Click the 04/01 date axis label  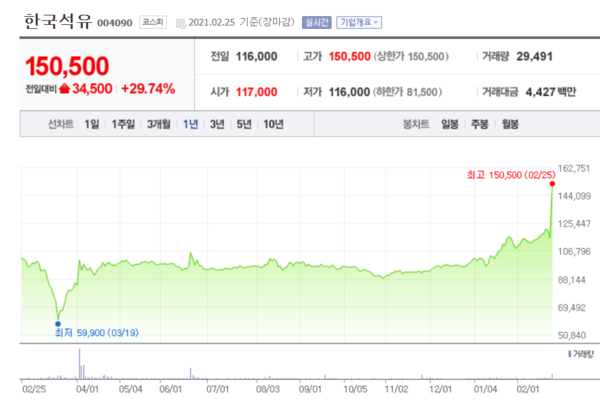click(x=87, y=389)
